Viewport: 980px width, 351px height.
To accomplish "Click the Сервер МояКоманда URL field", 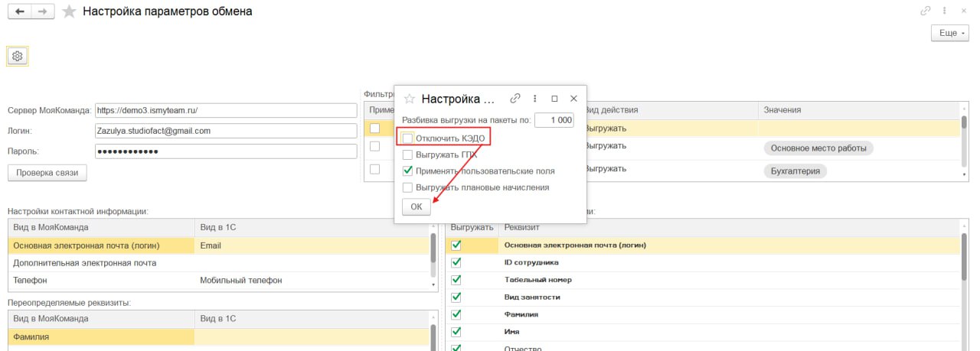I will click(226, 110).
